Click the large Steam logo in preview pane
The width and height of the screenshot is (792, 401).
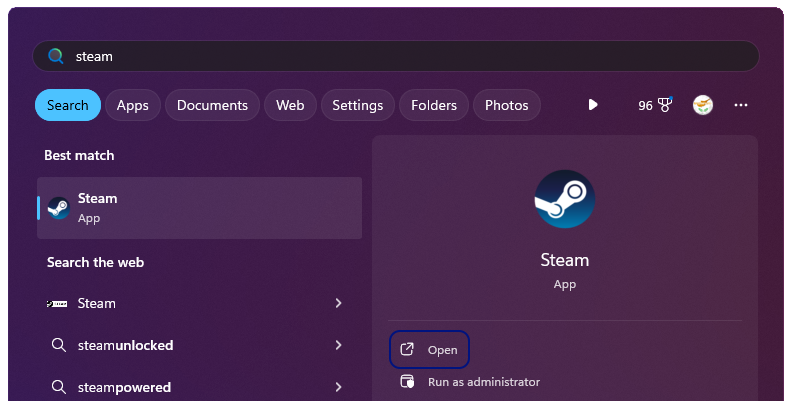[565, 199]
